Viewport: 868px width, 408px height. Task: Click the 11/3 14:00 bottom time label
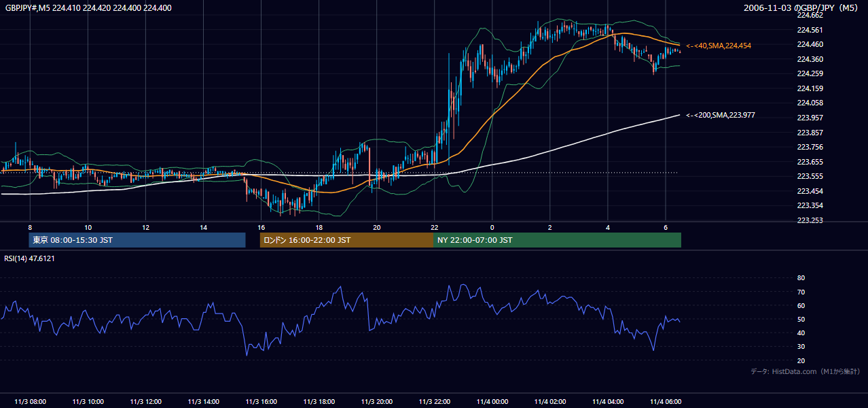point(203,401)
